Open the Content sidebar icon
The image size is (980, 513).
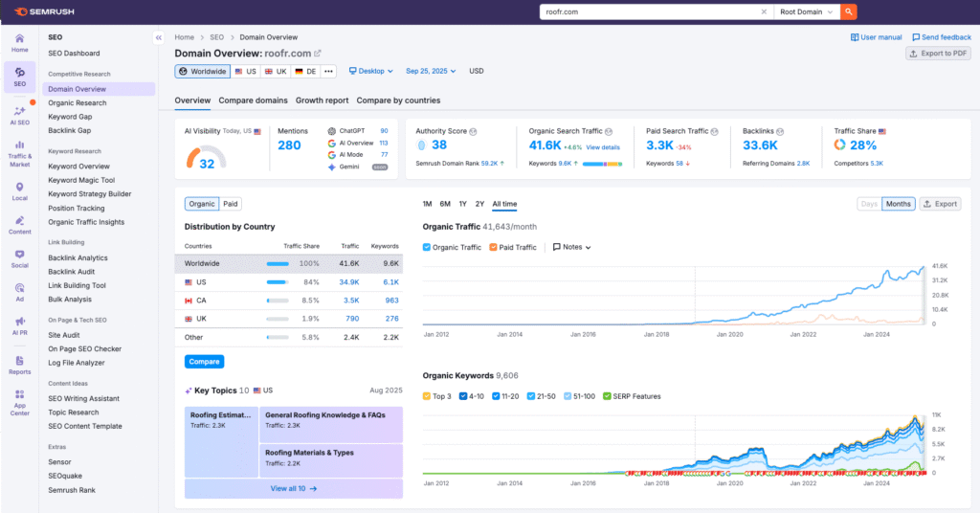pyautogui.click(x=19, y=226)
